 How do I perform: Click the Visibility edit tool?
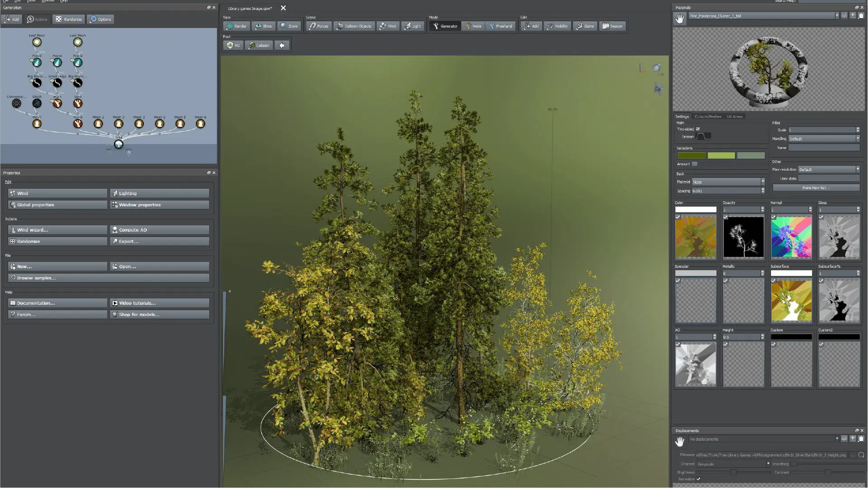click(x=557, y=26)
